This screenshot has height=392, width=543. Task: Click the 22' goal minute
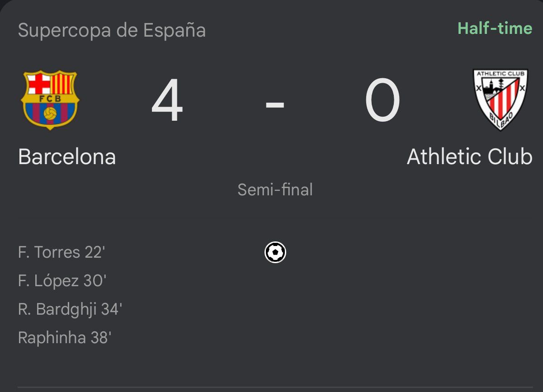point(95,252)
